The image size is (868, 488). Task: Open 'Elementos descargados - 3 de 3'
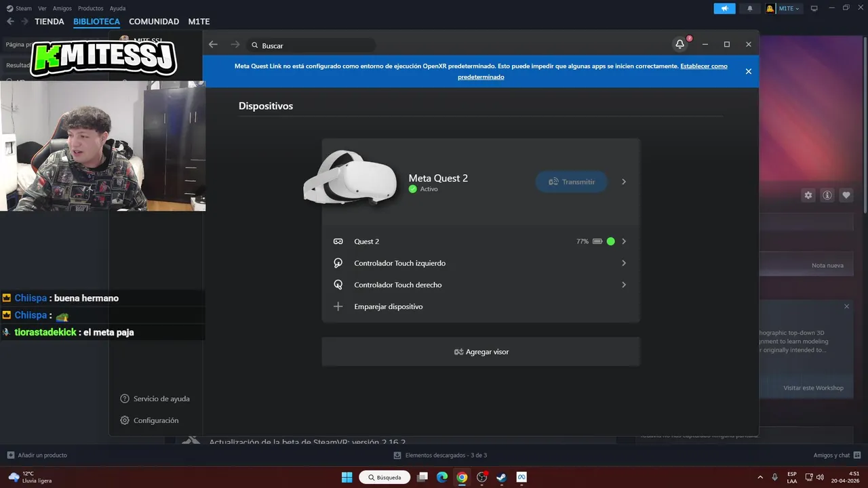[x=441, y=455]
